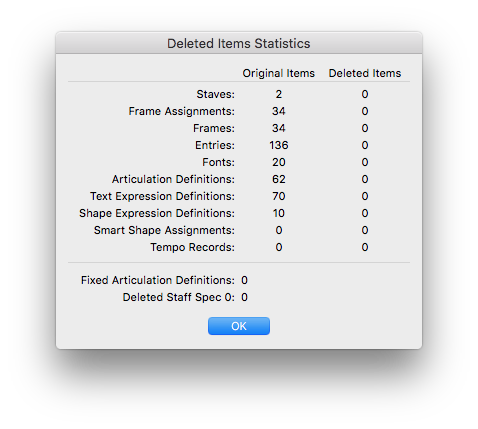Select the Deleted Items column header

365,73
